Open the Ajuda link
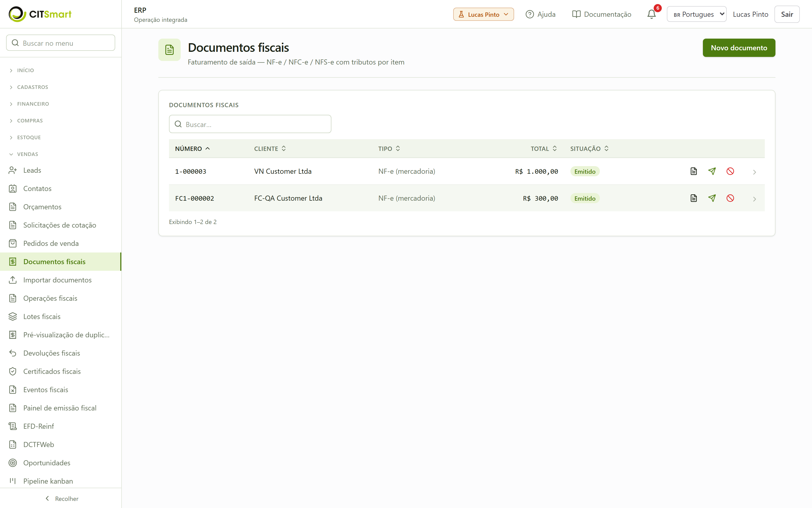812x508 pixels. point(540,14)
